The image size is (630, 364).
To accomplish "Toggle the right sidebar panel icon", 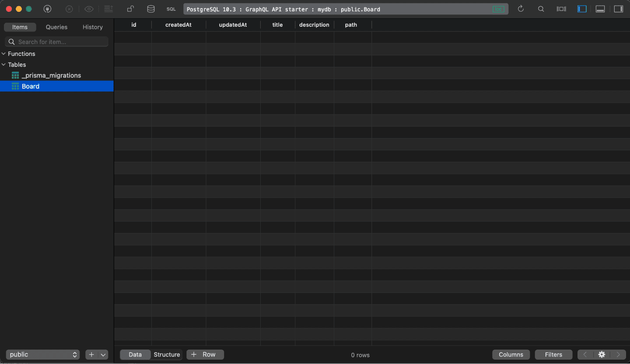I will 619,9.
